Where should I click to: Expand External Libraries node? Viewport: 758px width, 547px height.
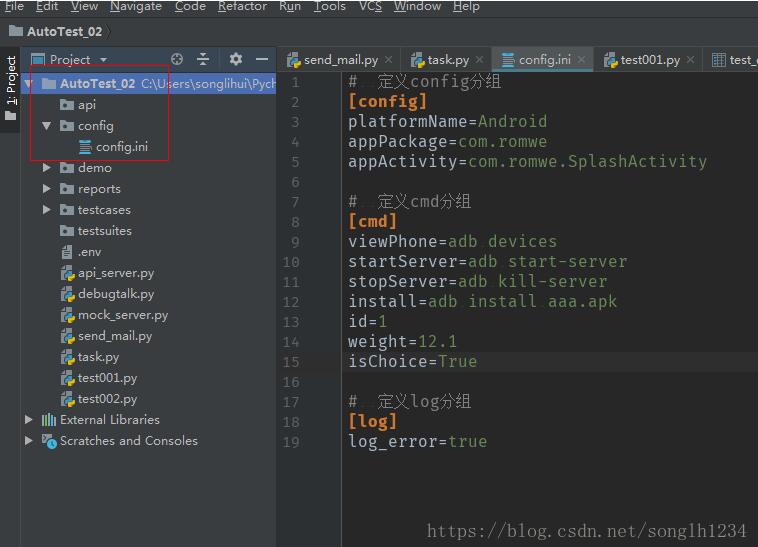click(29, 420)
